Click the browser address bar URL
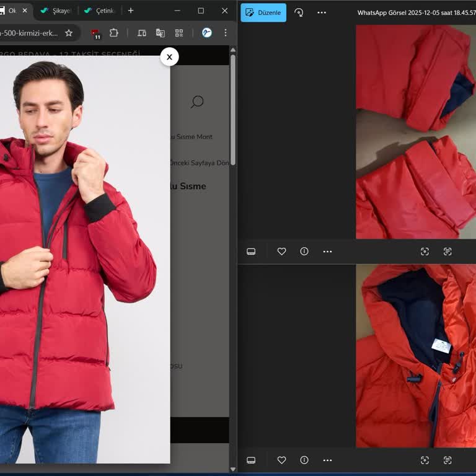Screen dimensions: 476x476 (29, 33)
